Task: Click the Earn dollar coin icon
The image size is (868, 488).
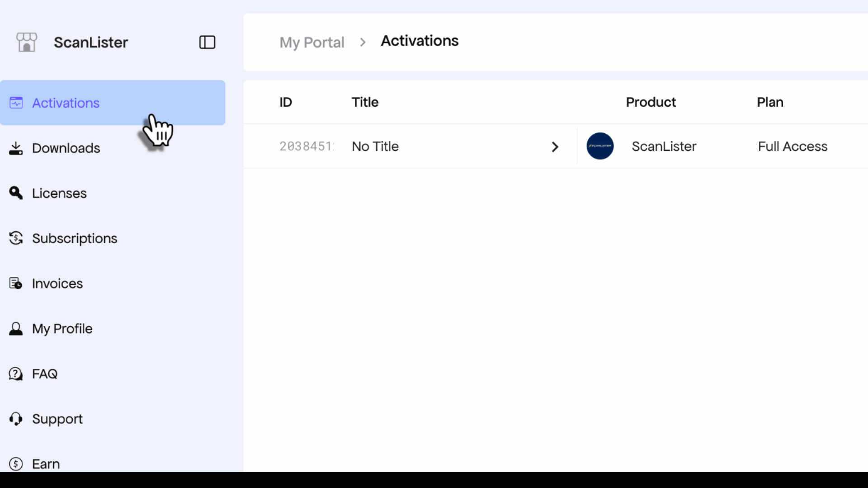Action: (16, 464)
